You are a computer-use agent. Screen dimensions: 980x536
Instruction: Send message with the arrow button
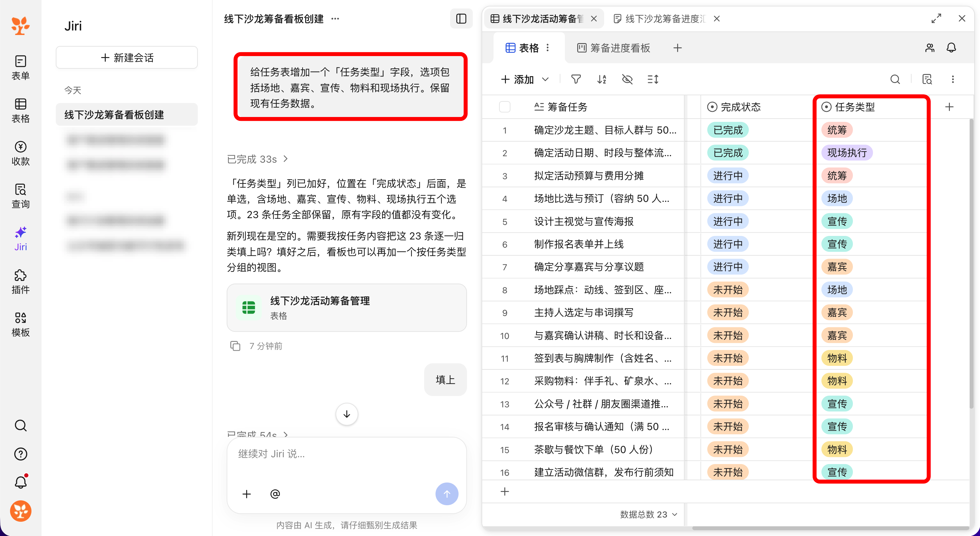[447, 494]
